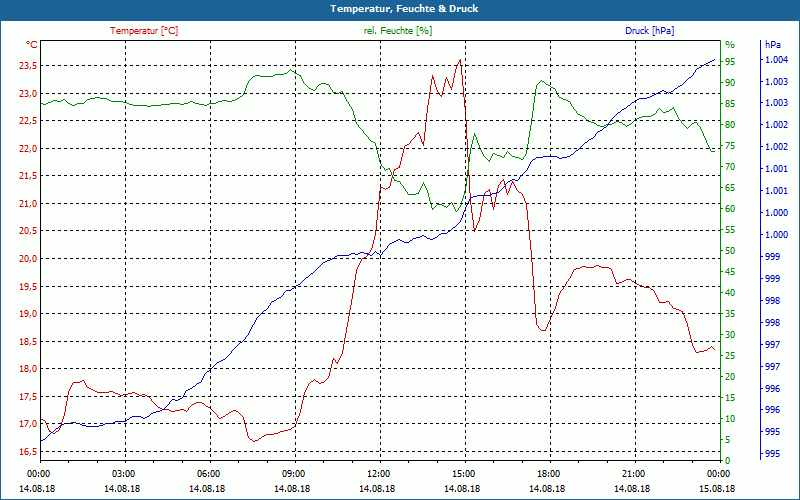Pick the 17,5 temperature tick label
The height and width of the screenshot is (500, 800).
(28, 396)
